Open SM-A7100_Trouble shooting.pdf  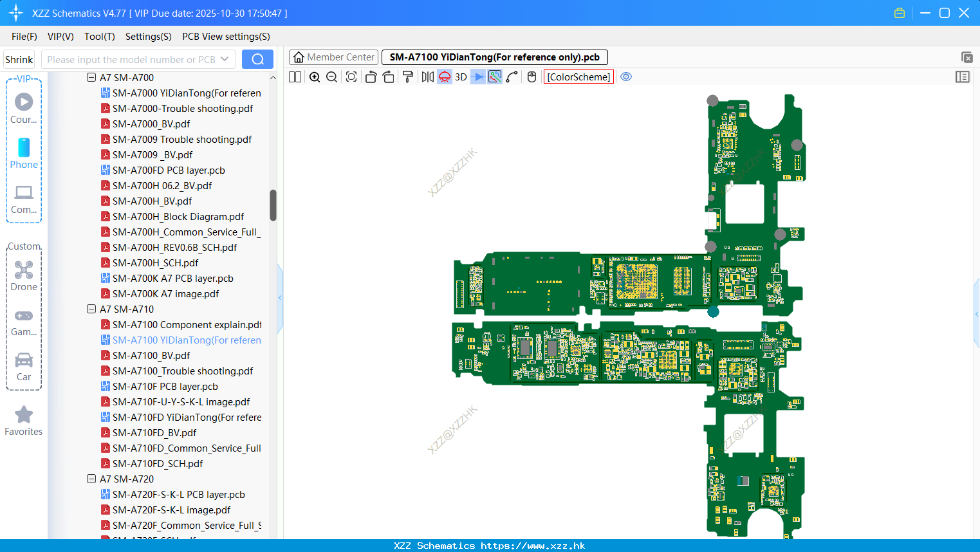point(183,371)
